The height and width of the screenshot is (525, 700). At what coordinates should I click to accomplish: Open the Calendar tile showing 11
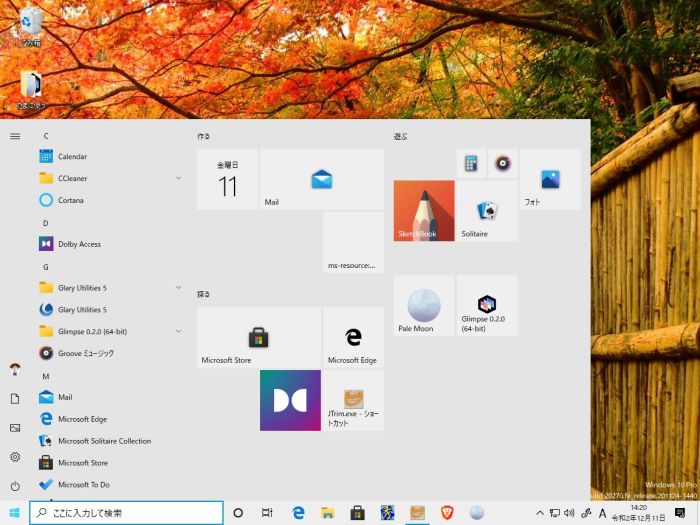[227, 179]
